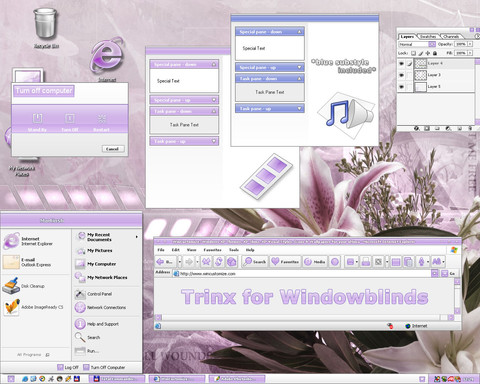Toggle visibility of Layer 3
Viewport: 480px width, 384px height.
401,75
